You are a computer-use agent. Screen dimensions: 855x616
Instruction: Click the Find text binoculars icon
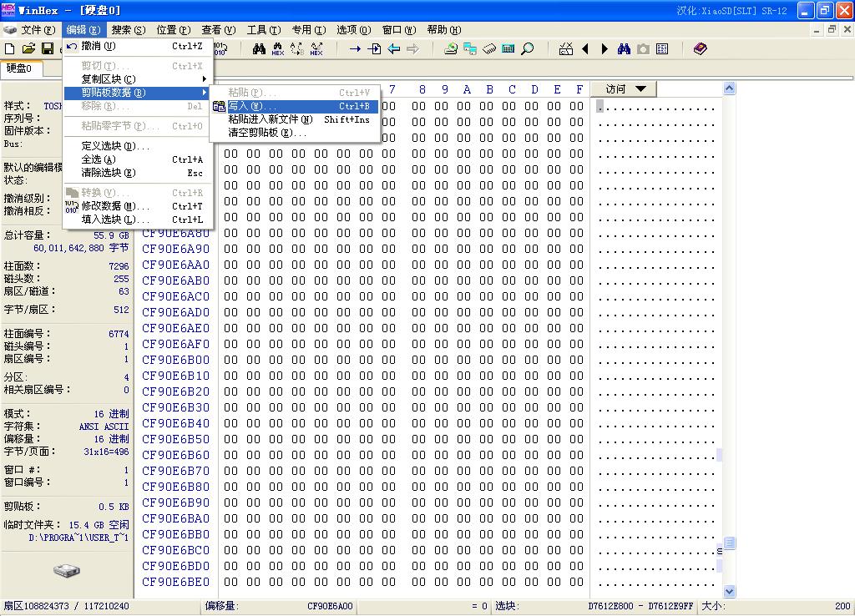259,49
